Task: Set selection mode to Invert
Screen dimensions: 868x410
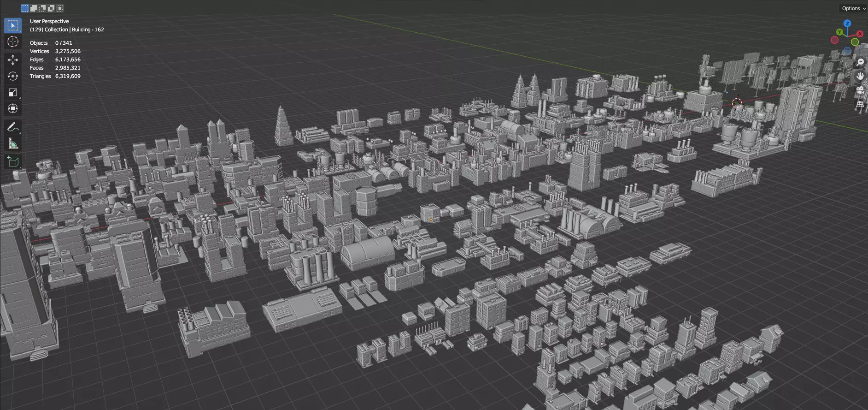Action: click(51, 8)
